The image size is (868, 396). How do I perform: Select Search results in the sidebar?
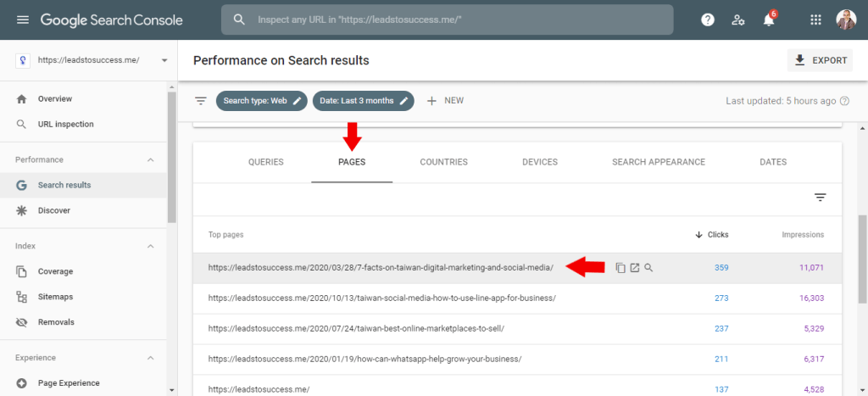(x=83, y=185)
